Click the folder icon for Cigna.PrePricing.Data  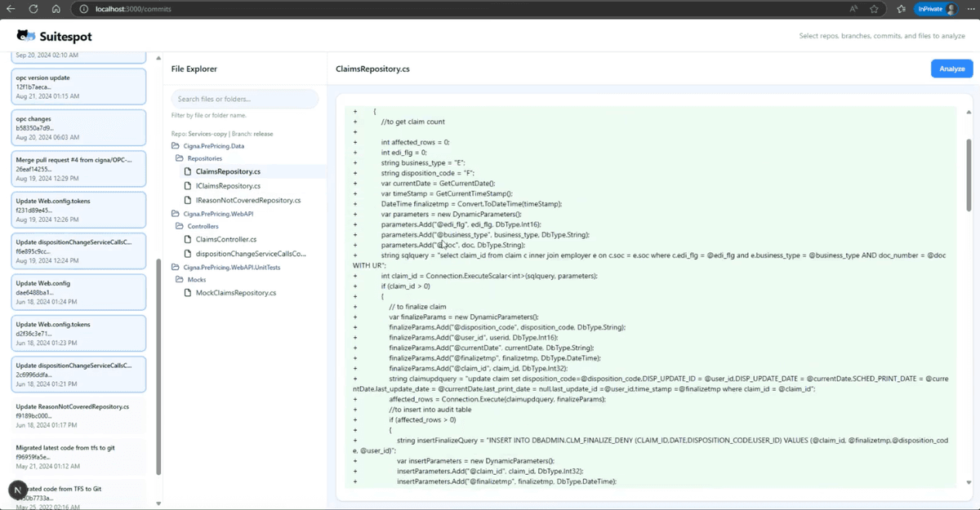pos(175,145)
